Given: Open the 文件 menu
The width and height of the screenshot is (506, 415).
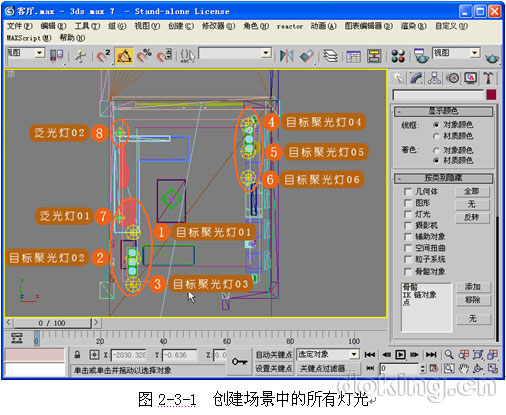Looking at the screenshot, I should [20, 26].
